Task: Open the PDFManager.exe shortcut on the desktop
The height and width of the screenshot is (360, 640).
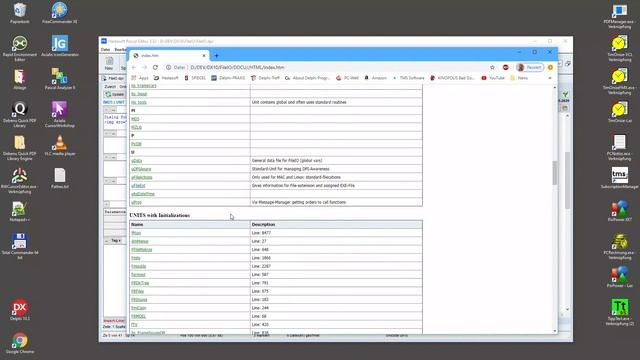Action: (620, 16)
